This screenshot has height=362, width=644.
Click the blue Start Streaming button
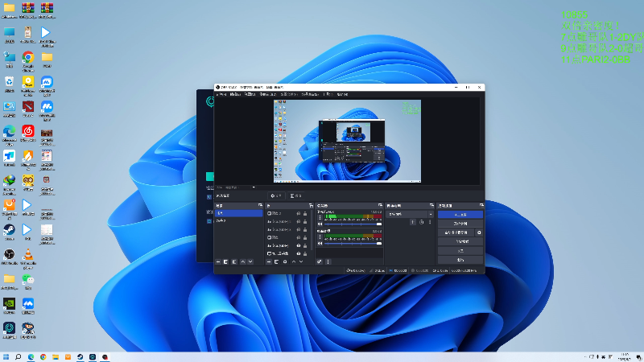coord(460,215)
